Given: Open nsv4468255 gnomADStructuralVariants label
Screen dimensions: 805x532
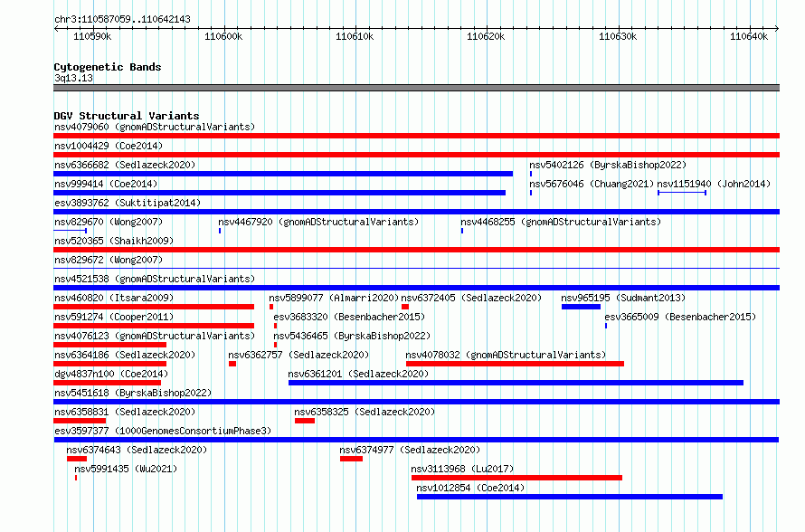Looking at the screenshot, I should (x=561, y=222).
